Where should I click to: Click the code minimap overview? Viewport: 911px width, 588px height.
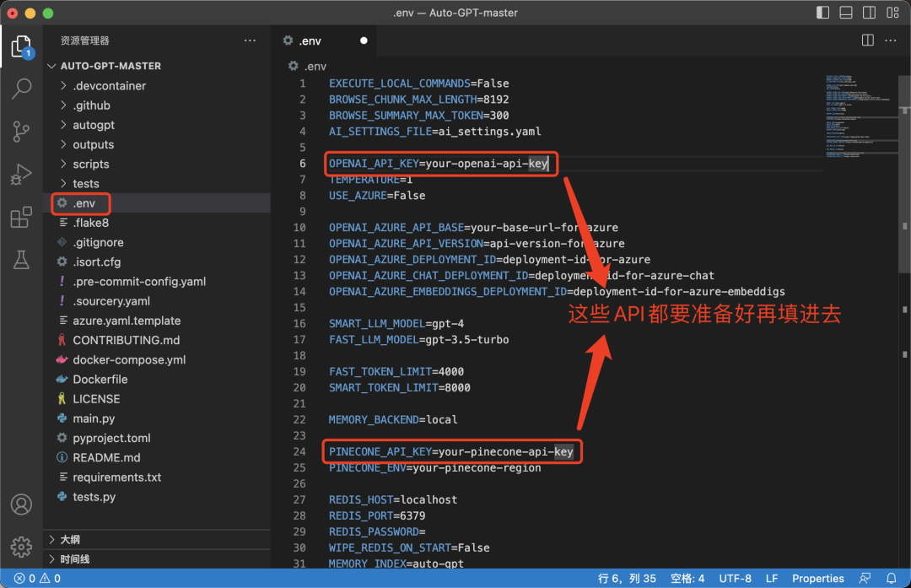(861, 116)
